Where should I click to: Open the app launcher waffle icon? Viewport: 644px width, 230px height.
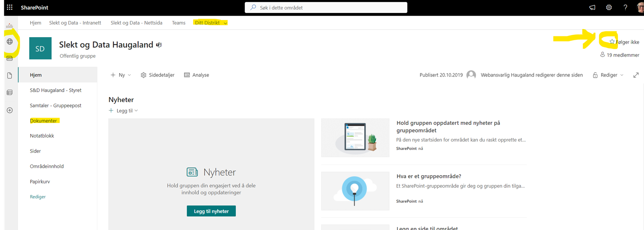[x=10, y=7]
